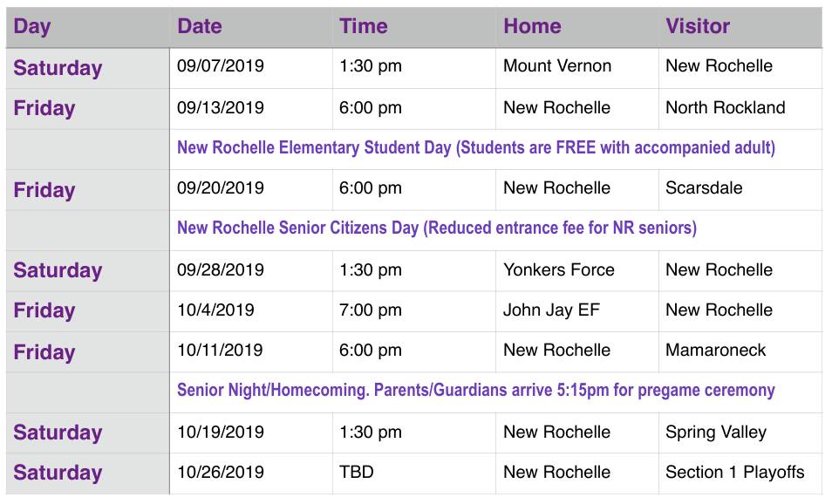
Task: Select the North Rockland visitor cell
Action: pos(740,109)
